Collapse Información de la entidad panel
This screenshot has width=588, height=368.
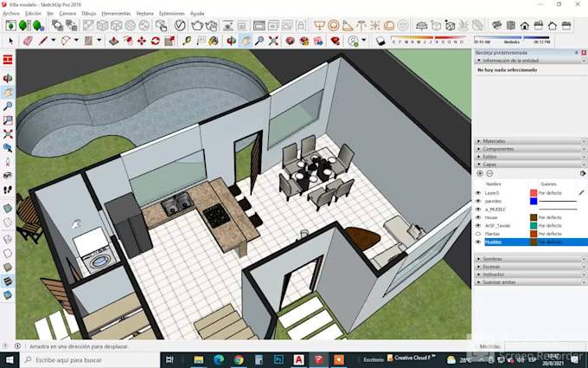pyautogui.click(x=531, y=61)
